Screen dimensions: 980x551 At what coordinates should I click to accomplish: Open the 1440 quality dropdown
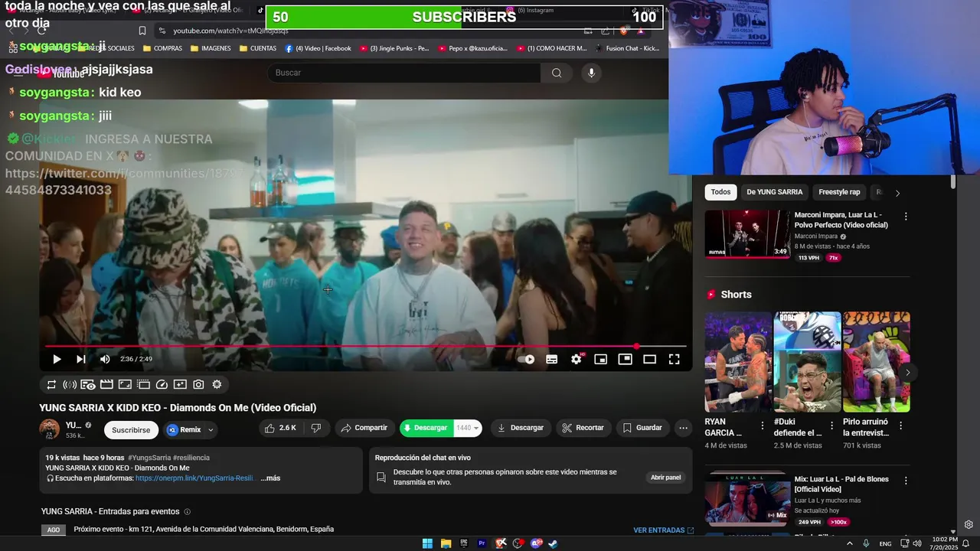coord(468,428)
